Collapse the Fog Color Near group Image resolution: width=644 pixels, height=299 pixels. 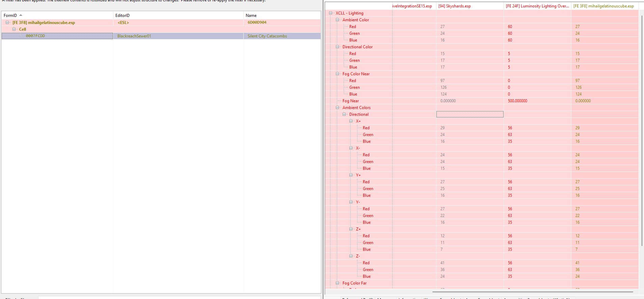tap(337, 74)
